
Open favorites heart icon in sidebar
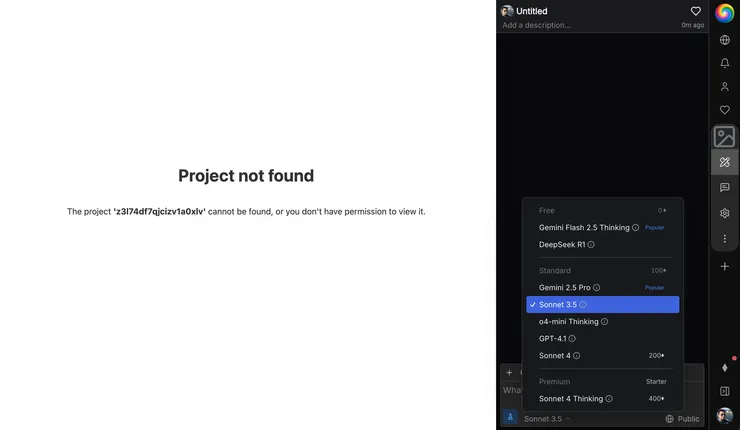tap(724, 110)
